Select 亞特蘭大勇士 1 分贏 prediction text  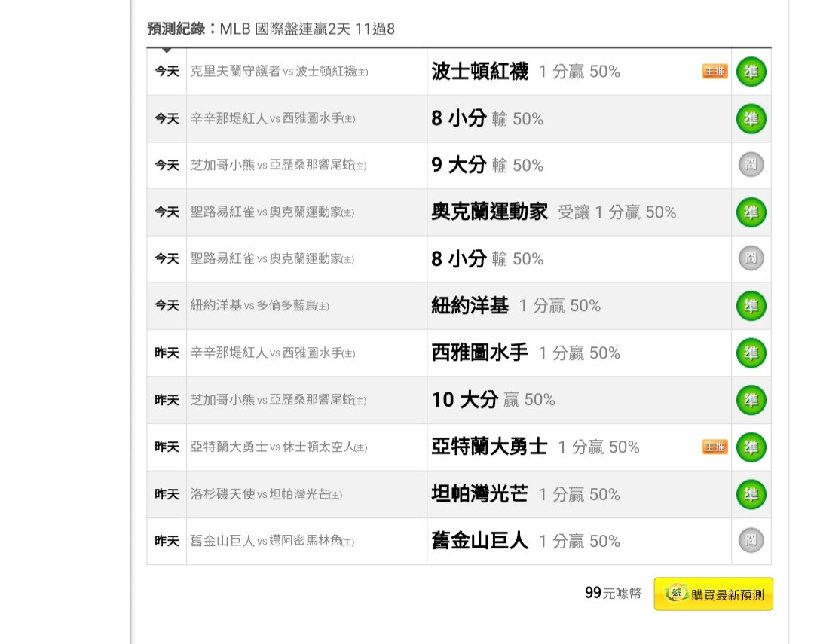coord(535,447)
